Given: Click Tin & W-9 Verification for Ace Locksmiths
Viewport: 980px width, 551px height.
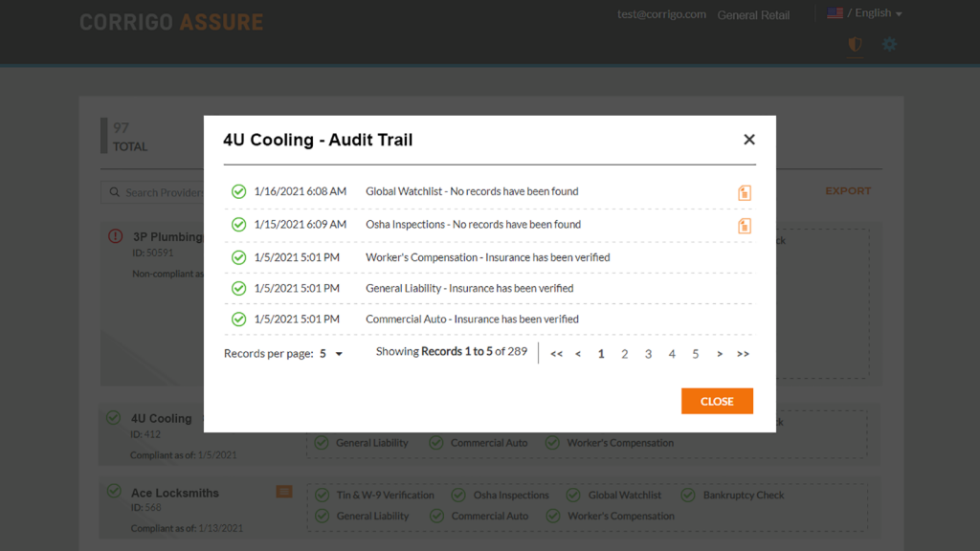Looking at the screenshot, I should [385, 496].
